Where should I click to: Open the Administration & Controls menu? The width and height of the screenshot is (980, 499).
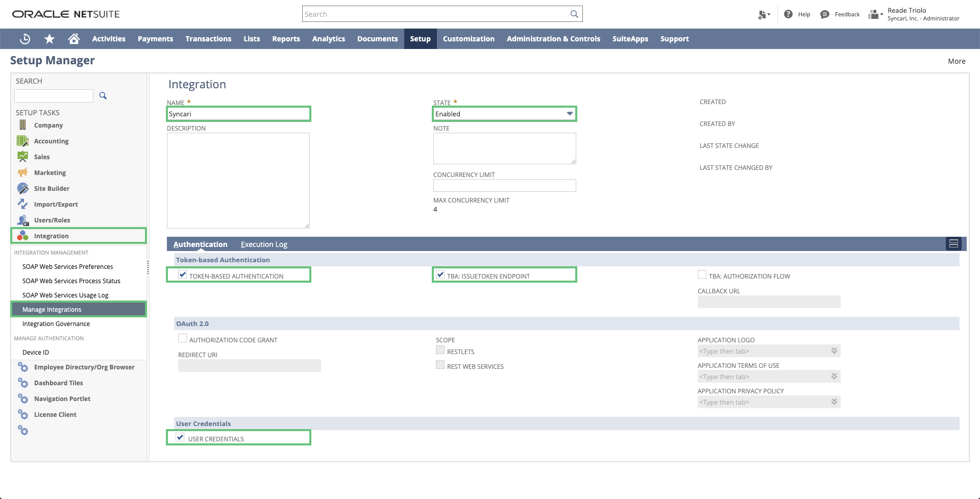(553, 39)
